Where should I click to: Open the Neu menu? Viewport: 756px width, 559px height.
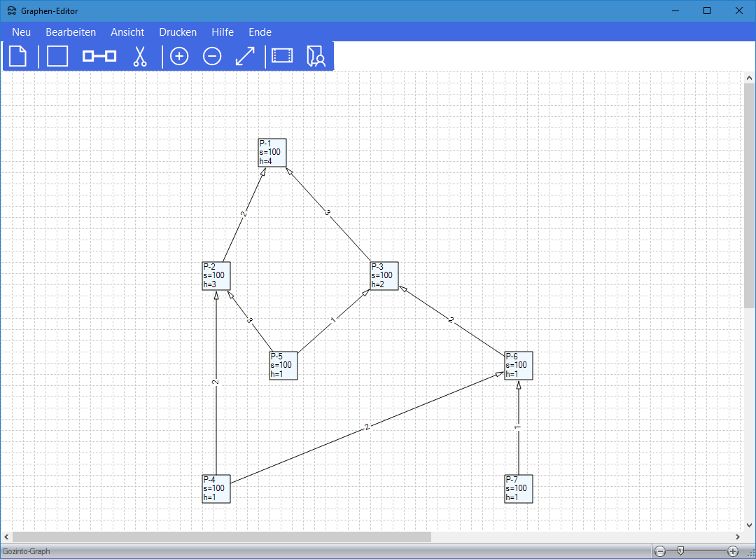click(22, 32)
